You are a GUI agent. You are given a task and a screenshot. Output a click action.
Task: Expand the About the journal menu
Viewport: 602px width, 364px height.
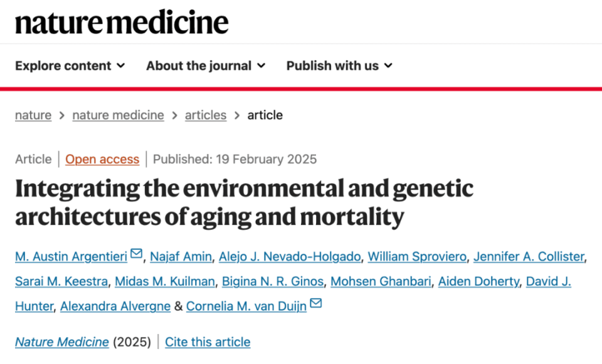point(206,66)
